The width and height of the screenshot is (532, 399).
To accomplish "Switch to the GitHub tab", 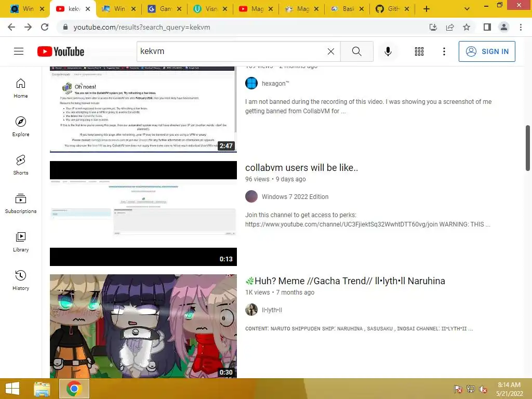I will click(393, 9).
